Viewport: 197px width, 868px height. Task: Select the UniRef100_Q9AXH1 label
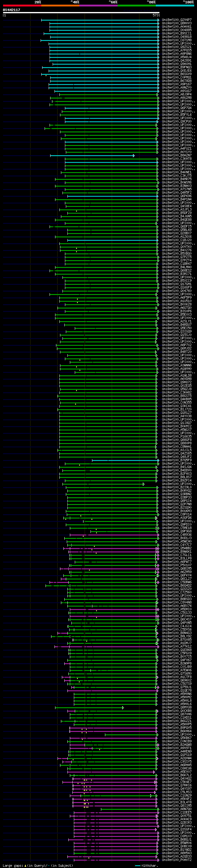click(177, 64)
